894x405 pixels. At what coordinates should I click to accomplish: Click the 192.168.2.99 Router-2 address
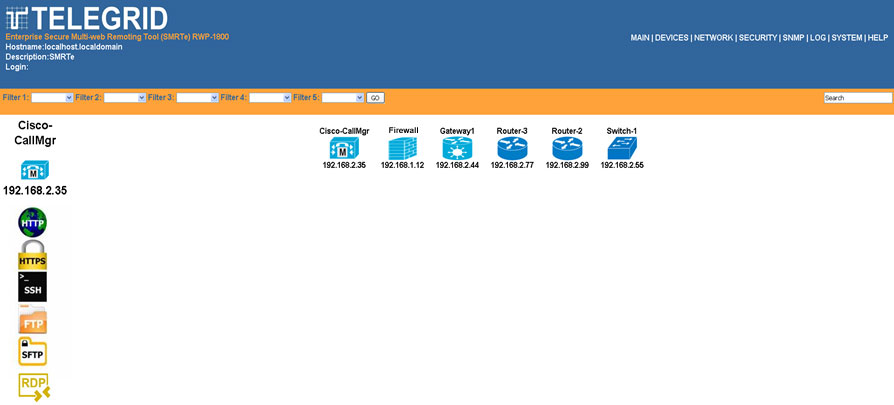tap(567, 165)
